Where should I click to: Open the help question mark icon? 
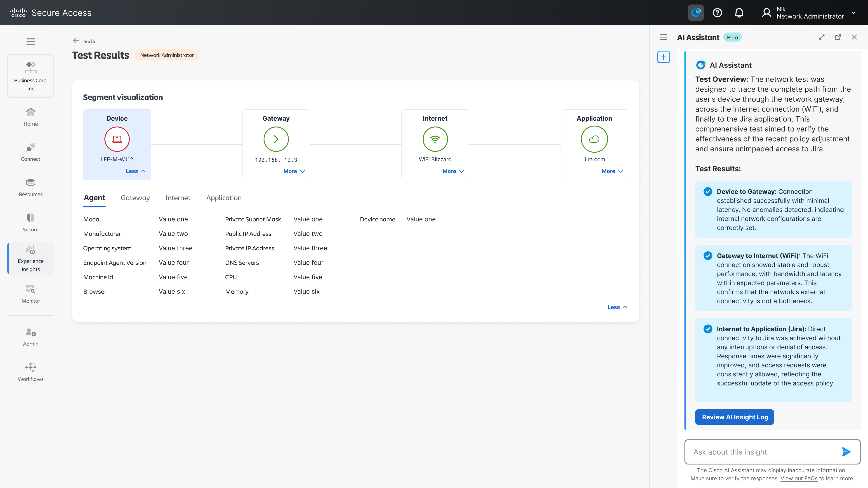pos(717,13)
